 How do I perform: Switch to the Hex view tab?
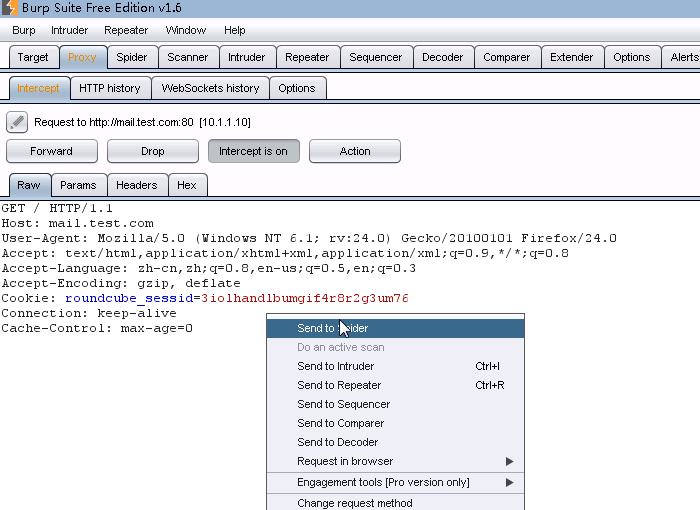tap(187, 185)
